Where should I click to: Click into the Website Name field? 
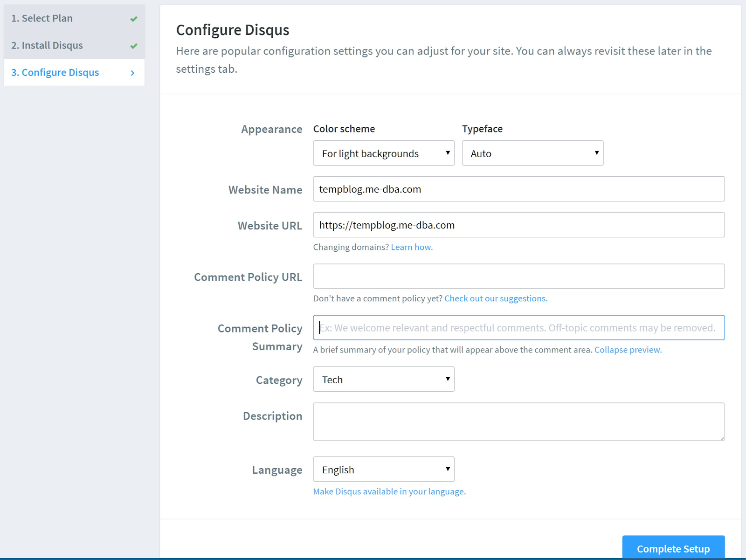coord(518,189)
